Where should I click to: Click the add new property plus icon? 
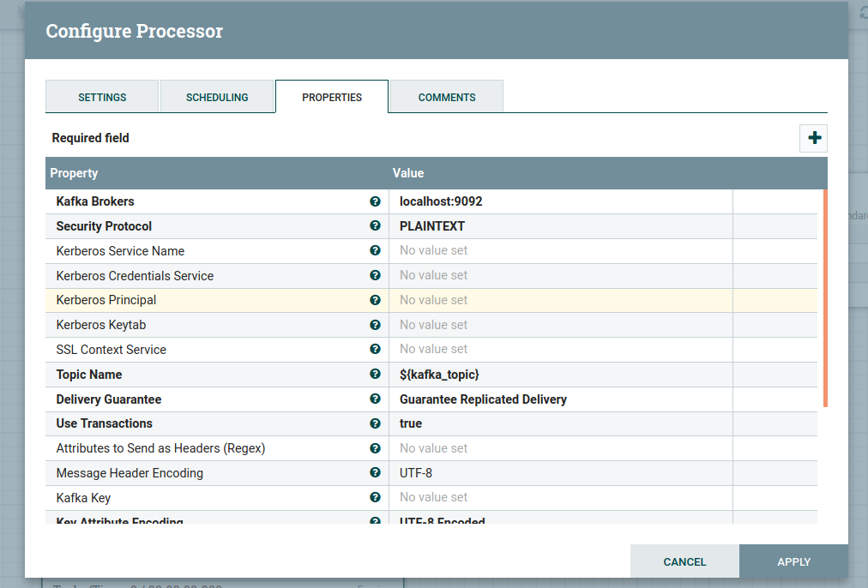tap(813, 138)
